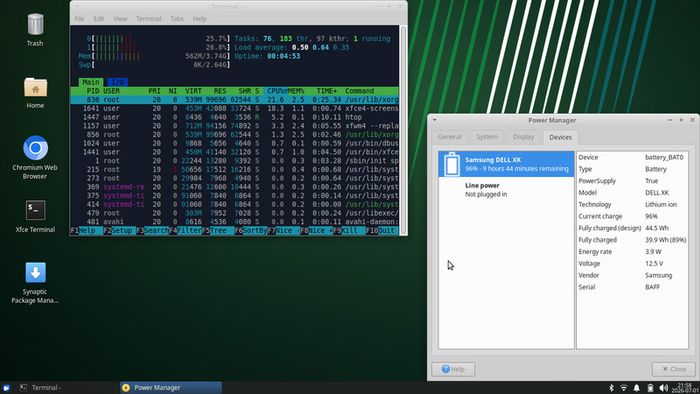Click the Energy rate 3.9 W value

pos(652,251)
